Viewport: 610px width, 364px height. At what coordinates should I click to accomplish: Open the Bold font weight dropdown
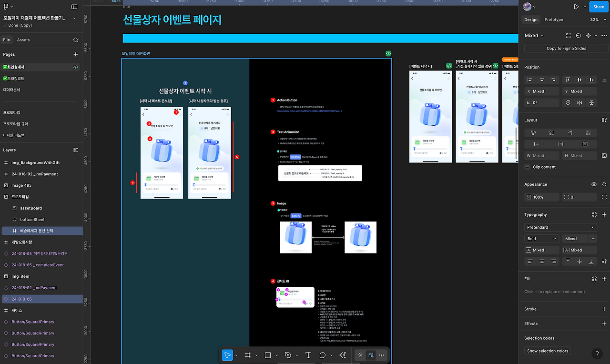pos(541,239)
